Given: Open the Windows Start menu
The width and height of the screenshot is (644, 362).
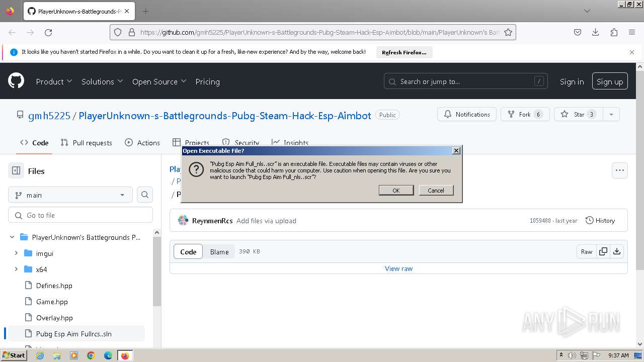Looking at the screenshot, I should tap(14, 355).
